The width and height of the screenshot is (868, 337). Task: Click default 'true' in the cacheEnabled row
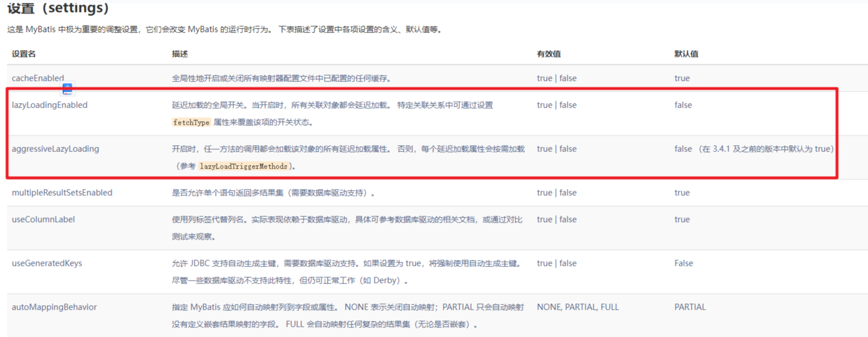tap(682, 78)
